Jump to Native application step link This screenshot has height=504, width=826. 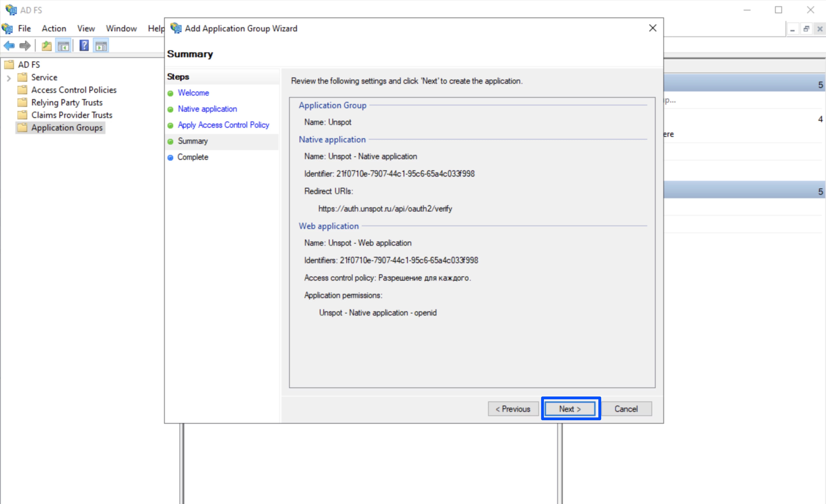point(207,109)
